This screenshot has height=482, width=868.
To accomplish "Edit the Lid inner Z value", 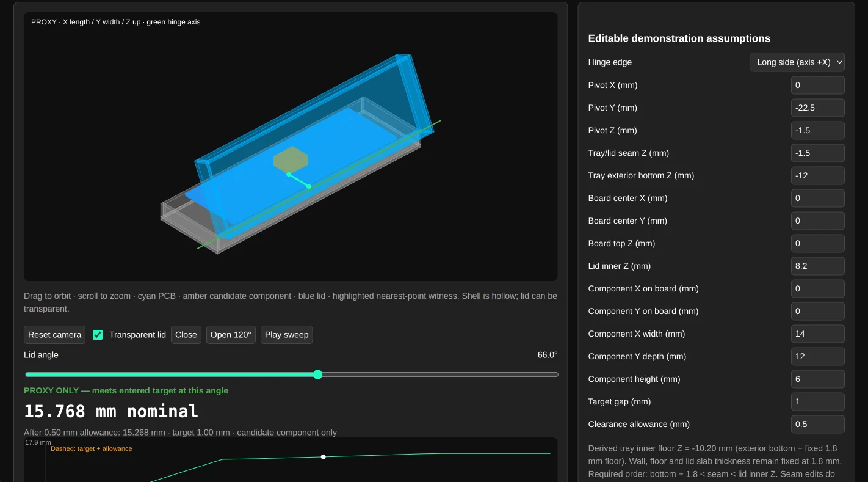I will click(x=817, y=266).
